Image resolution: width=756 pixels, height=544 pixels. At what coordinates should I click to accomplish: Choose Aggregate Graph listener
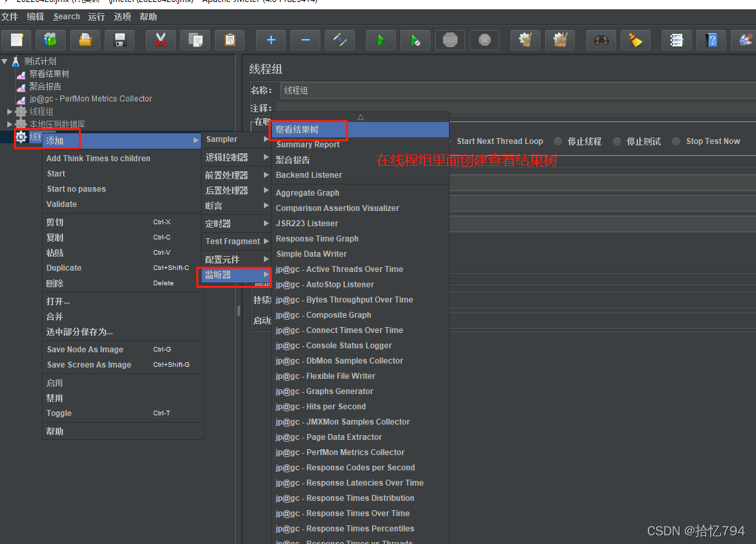tap(361, 193)
